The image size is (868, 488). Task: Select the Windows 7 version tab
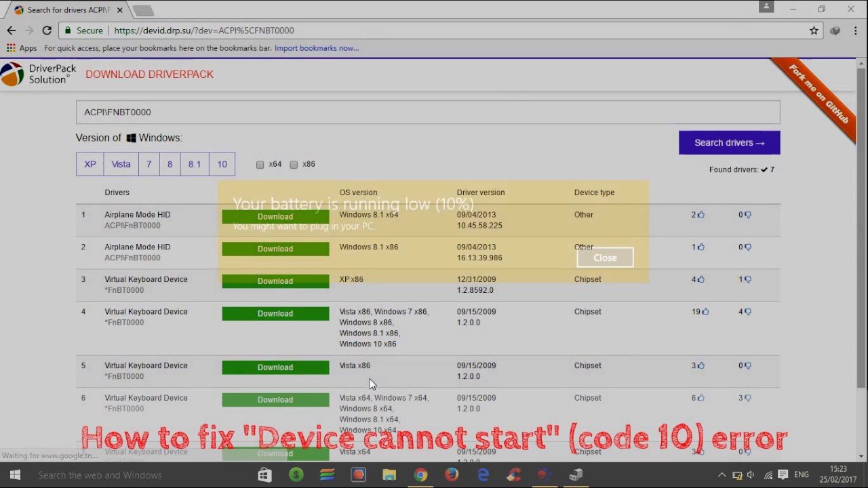pyautogui.click(x=149, y=164)
